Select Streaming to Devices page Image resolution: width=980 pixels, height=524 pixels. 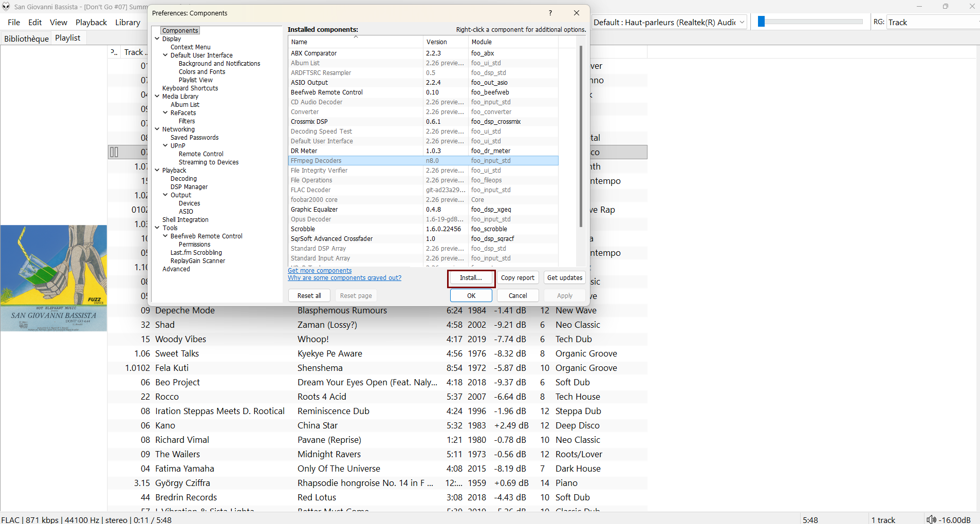[209, 162]
